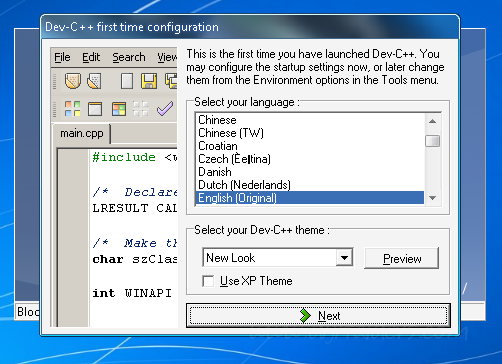Click the colored window Compile and Run icon
Screen dimensions: 502x364
(x=119, y=109)
